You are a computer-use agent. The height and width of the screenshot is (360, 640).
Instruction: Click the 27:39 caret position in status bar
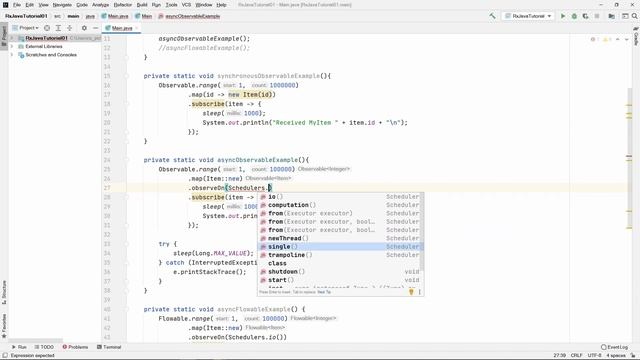pyautogui.click(x=560, y=356)
